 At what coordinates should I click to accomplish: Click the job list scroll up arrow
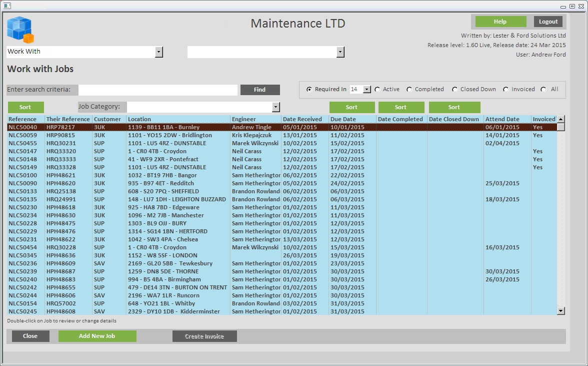(561, 119)
